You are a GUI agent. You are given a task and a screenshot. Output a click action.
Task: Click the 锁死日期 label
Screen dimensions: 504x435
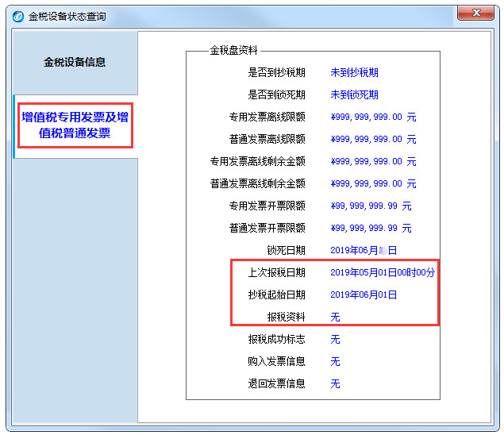coord(286,250)
